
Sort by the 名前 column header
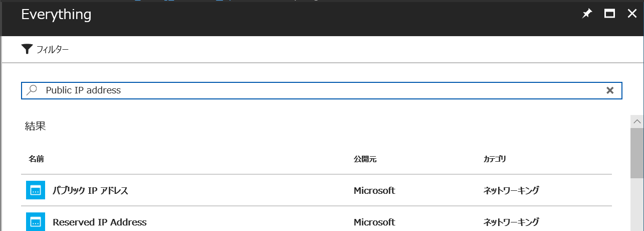click(x=36, y=159)
